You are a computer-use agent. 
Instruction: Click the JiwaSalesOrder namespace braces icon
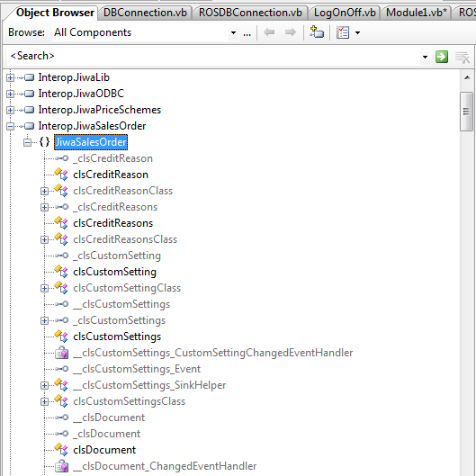point(44,142)
